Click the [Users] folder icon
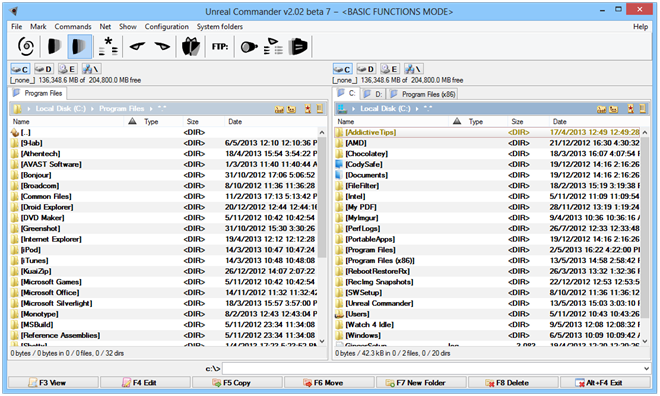Image resolution: width=660 pixels, height=396 pixels. coord(339,314)
